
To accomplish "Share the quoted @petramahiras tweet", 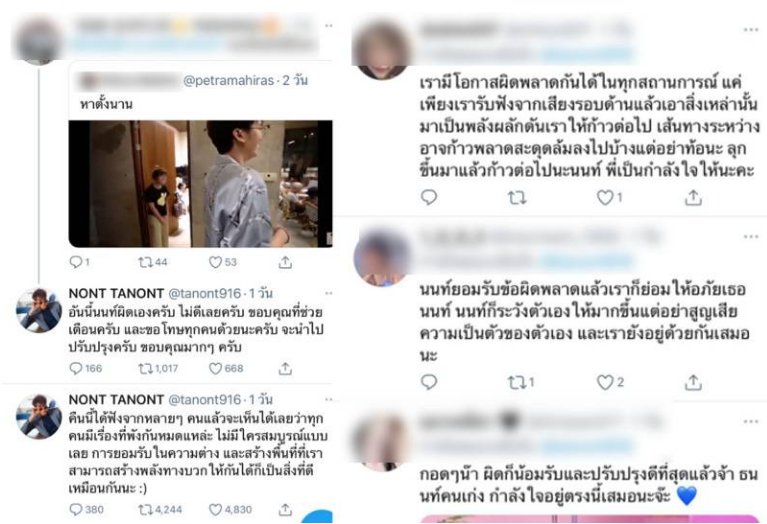I will (285, 262).
